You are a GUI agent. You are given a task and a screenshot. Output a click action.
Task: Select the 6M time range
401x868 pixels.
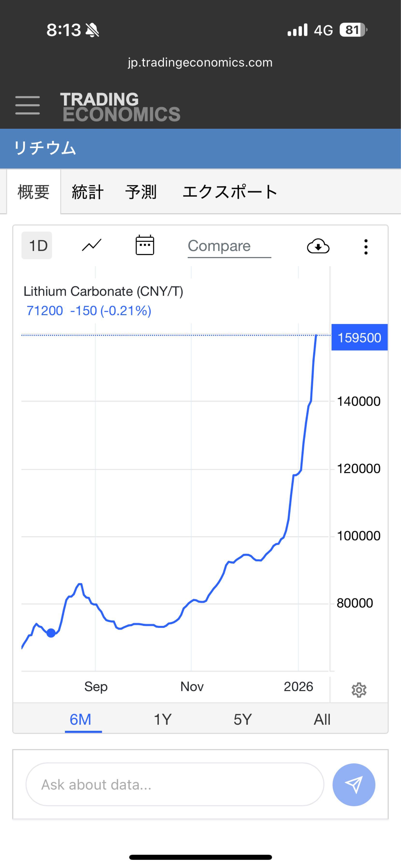click(x=81, y=719)
